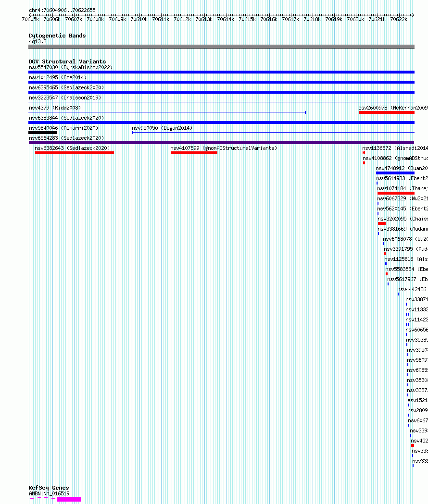This screenshot has width=428, height=504.
Task: Click the 70615k ruler position label
Action: click(247, 20)
